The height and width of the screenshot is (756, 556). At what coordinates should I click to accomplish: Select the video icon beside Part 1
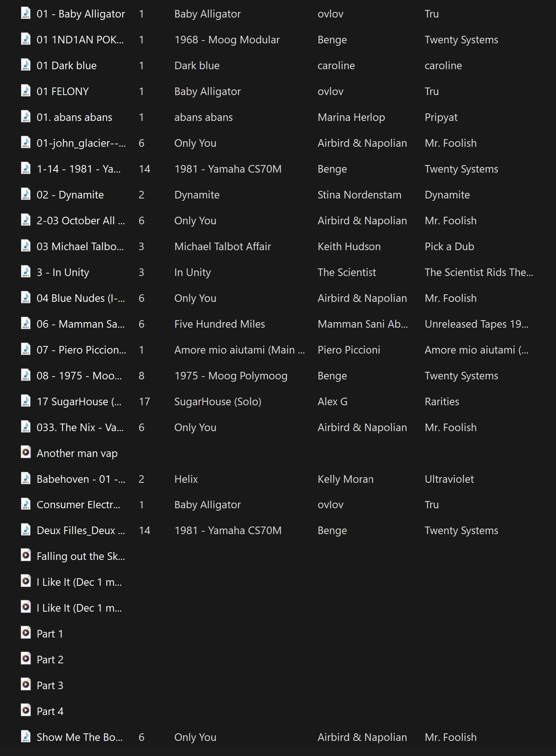click(26, 633)
